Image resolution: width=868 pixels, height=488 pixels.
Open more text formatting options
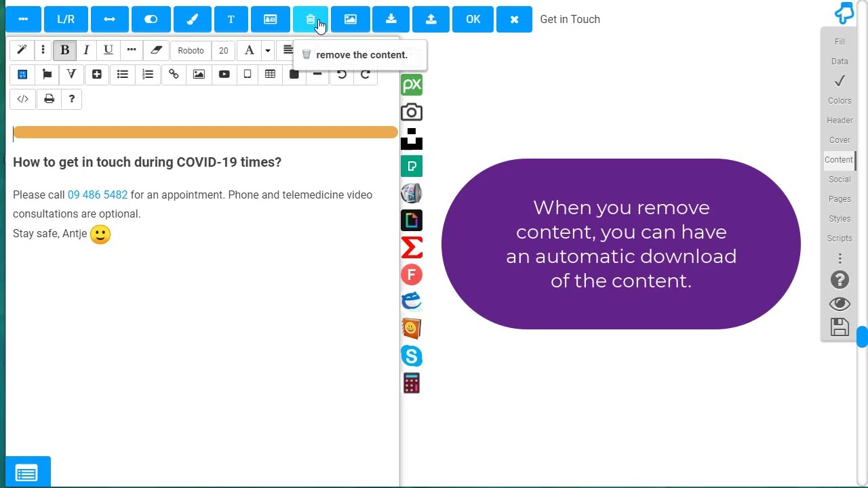click(132, 50)
